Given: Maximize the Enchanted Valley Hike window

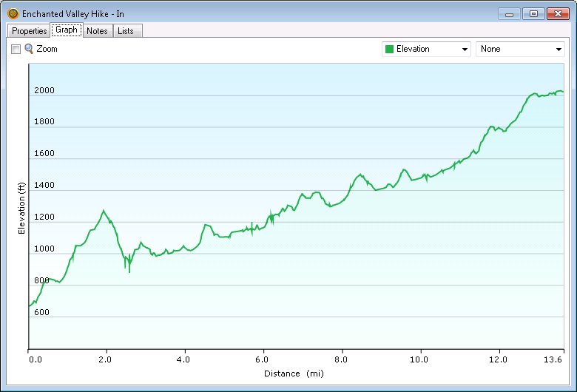Looking at the screenshot, I should tap(533, 14).
